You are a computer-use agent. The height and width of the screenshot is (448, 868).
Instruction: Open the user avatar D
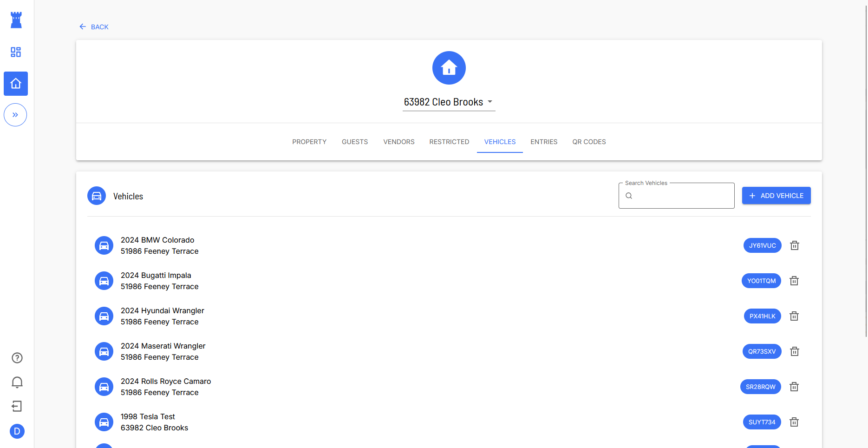17,431
